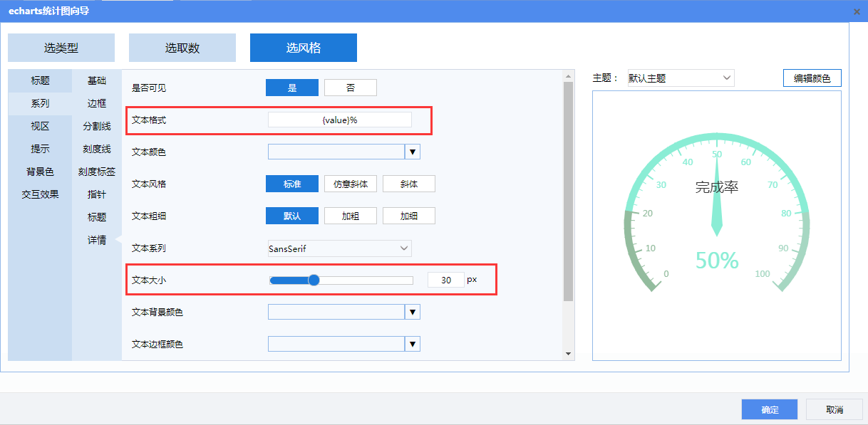Viewport: 868px width, 425px height.
Task: Open the 文本边框颜色 color dropdown arrow
Action: coord(413,344)
